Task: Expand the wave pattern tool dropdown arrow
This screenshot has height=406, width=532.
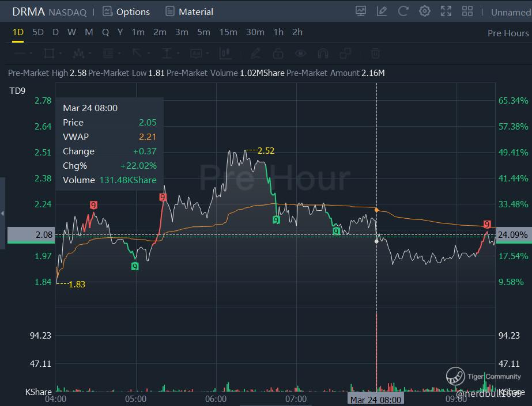Action: [89, 54]
